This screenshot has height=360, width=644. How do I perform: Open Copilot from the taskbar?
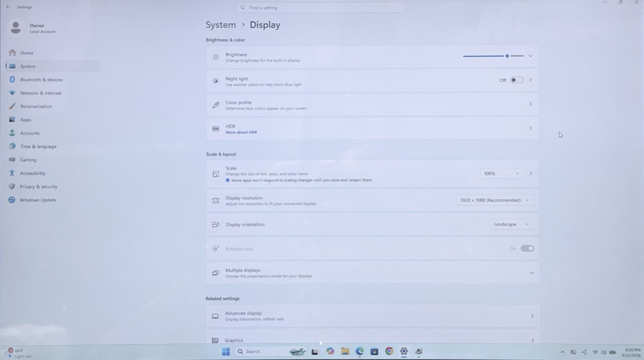click(x=330, y=351)
